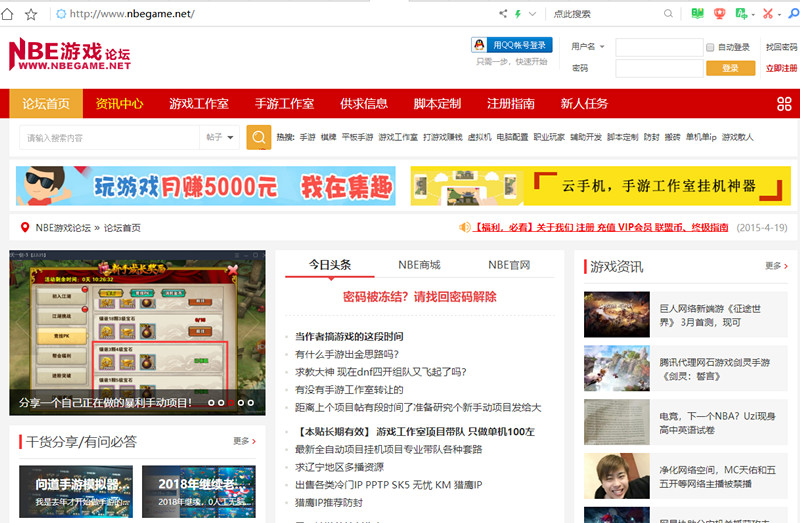This screenshot has width=800, height=523.
Task: Click the orange 登录 button
Action: click(731, 68)
